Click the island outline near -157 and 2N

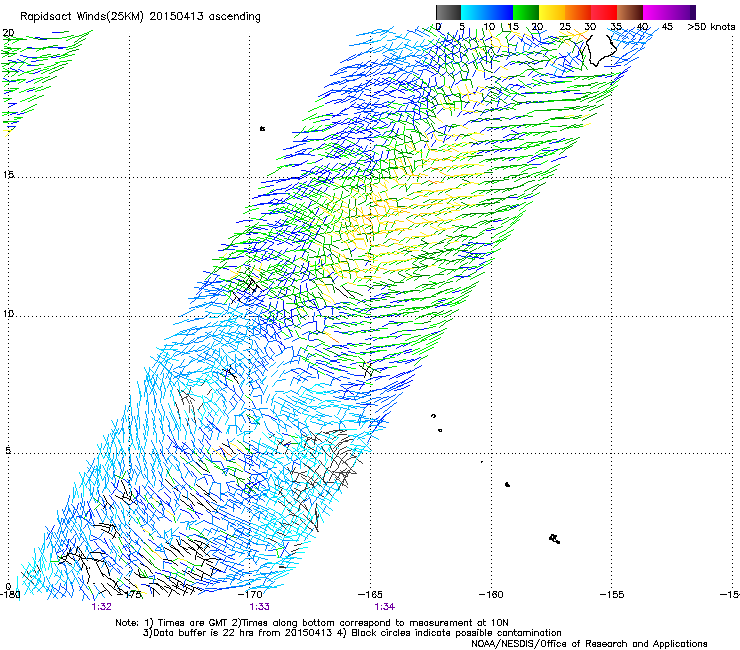pyautogui.click(x=555, y=539)
